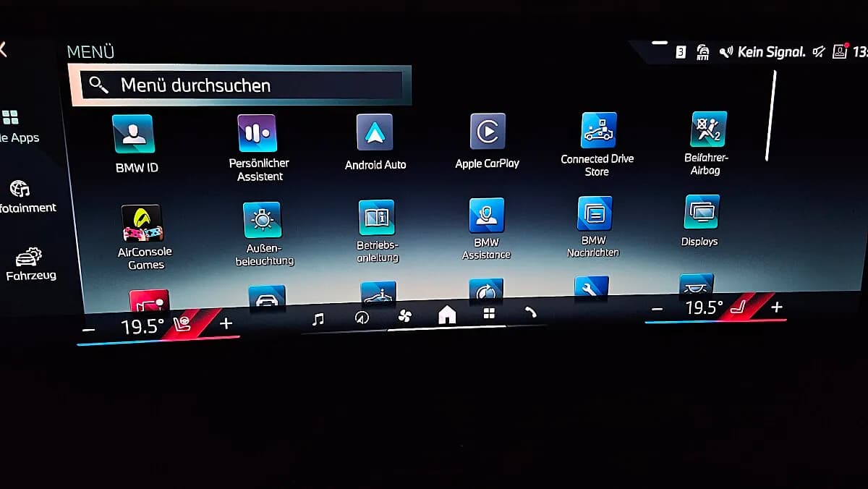The width and height of the screenshot is (868, 489).
Task: Click the Menü durchsuchen search field
Action: tap(242, 85)
